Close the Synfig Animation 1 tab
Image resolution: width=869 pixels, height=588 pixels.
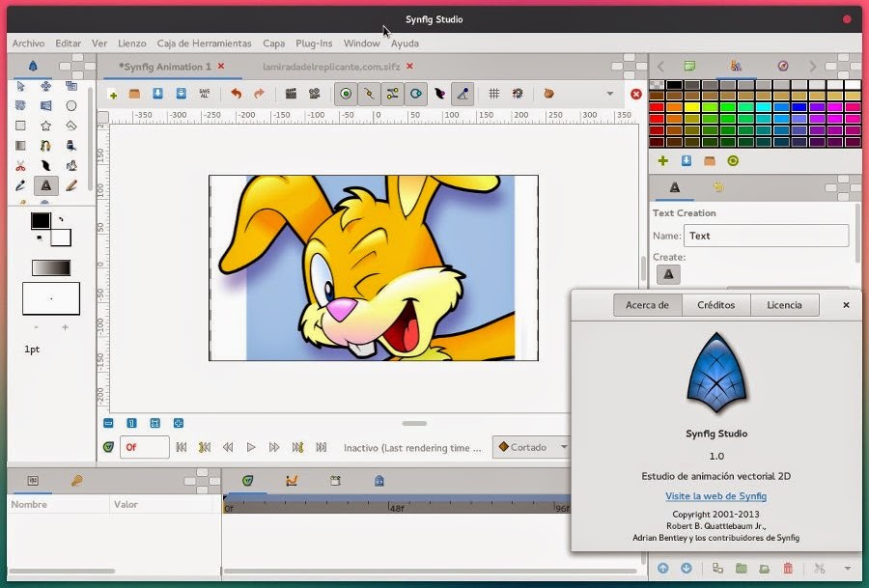tap(221, 66)
